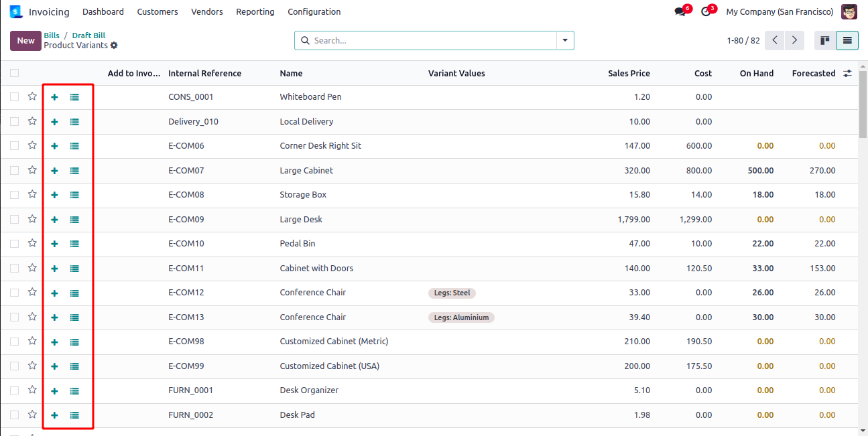Open optional columns settings in header
This screenshot has height=436, width=868.
coord(847,74)
